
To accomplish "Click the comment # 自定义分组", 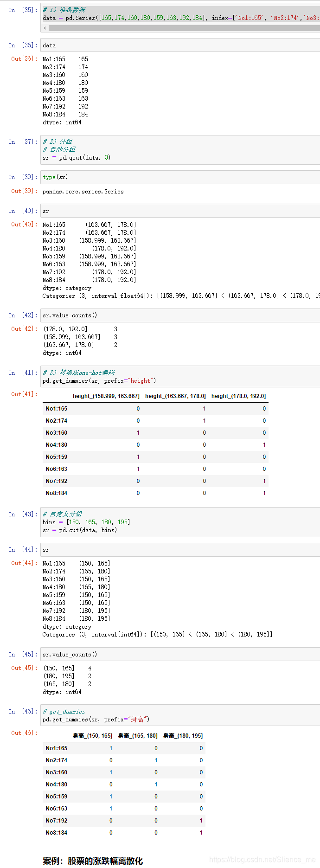I will coord(63,514).
